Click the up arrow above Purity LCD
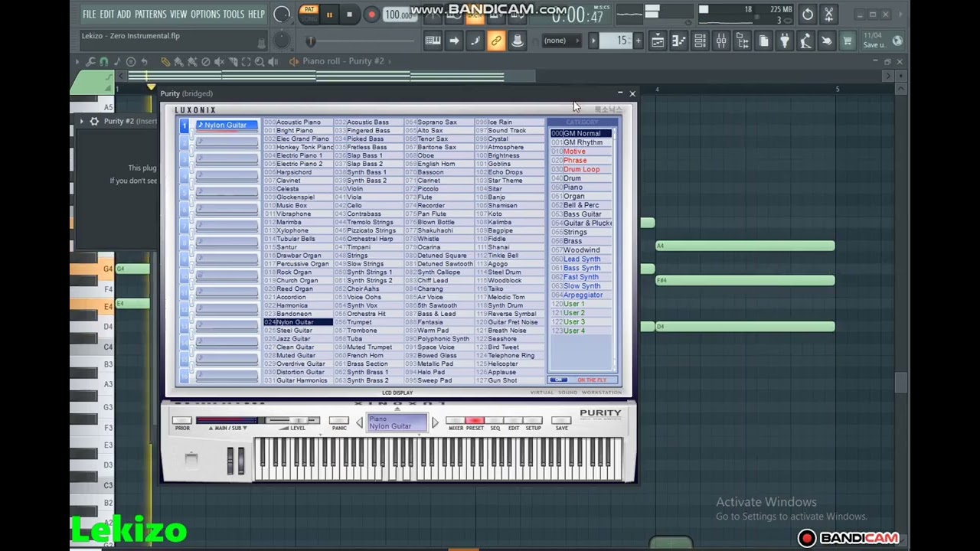Viewport: 980px width, 551px height. (397, 409)
